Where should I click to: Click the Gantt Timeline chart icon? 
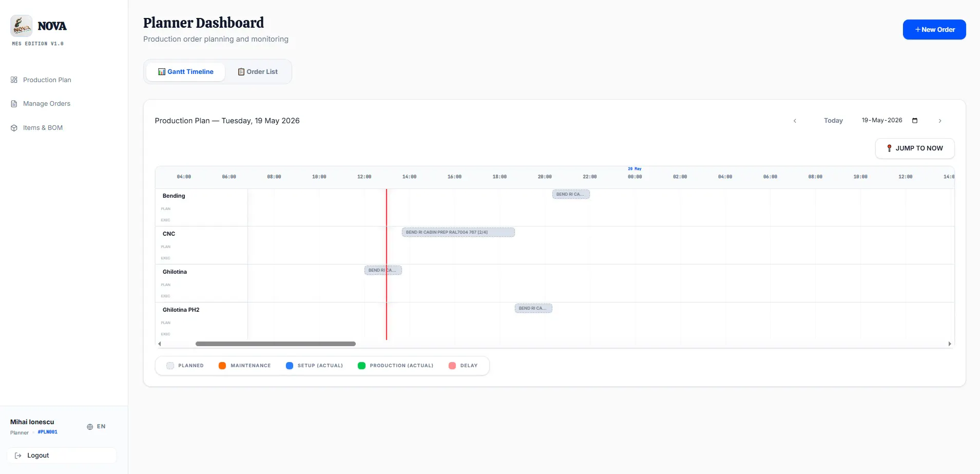(162, 72)
